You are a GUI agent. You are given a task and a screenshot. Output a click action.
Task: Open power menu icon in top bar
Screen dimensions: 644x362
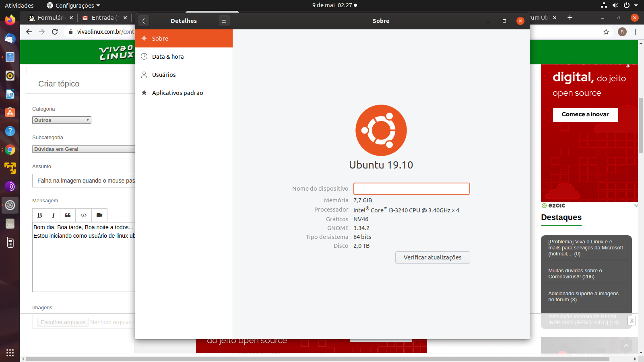point(626,5)
